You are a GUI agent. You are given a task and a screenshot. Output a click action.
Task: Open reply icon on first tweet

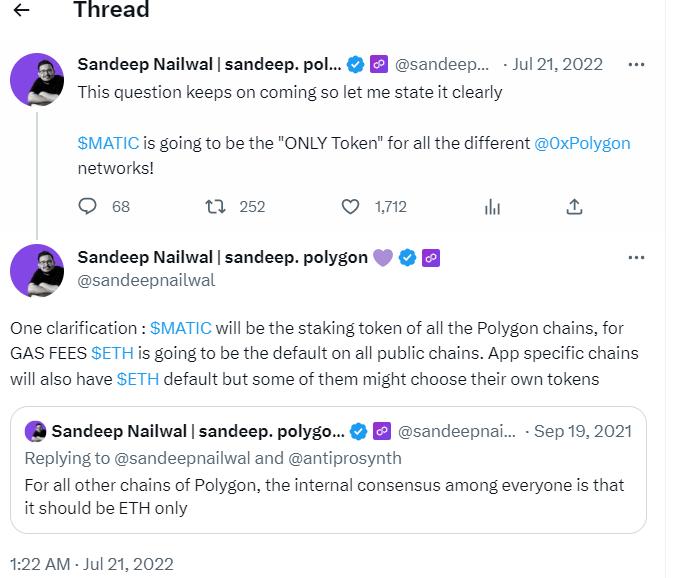click(x=88, y=207)
